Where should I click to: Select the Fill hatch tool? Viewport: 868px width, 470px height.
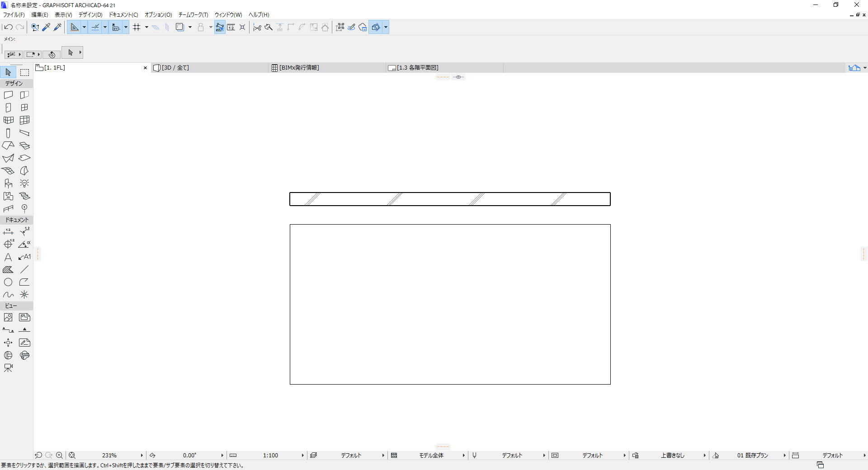pos(8,269)
